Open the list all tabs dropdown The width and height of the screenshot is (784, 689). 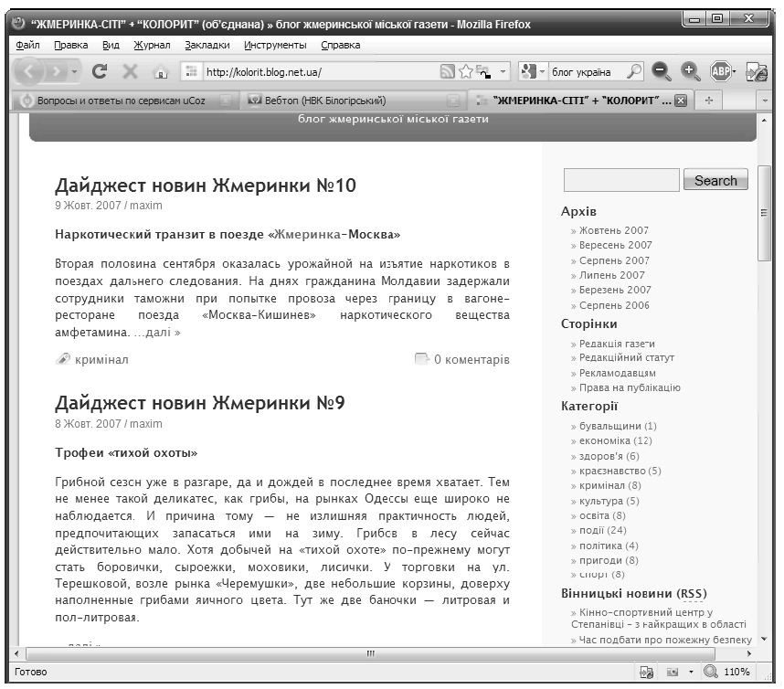coord(765,101)
